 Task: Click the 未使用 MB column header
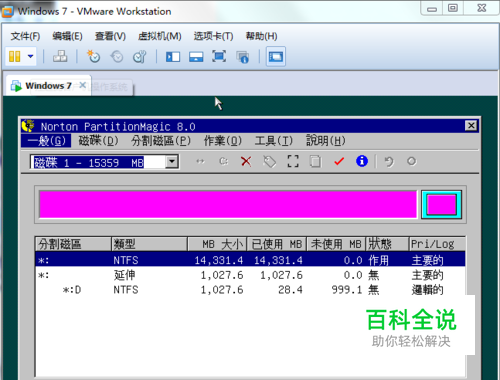336,244
